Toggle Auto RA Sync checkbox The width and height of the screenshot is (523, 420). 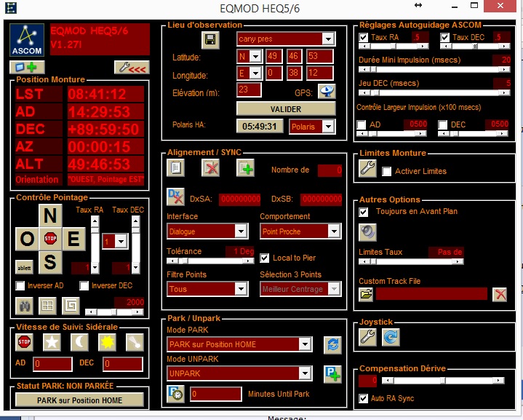pyautogui.click(x=364, y=398)
